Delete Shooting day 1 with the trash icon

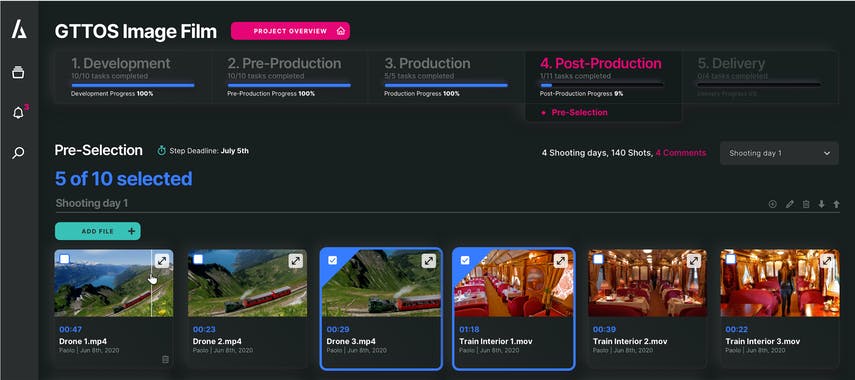(x=806, y=204)
